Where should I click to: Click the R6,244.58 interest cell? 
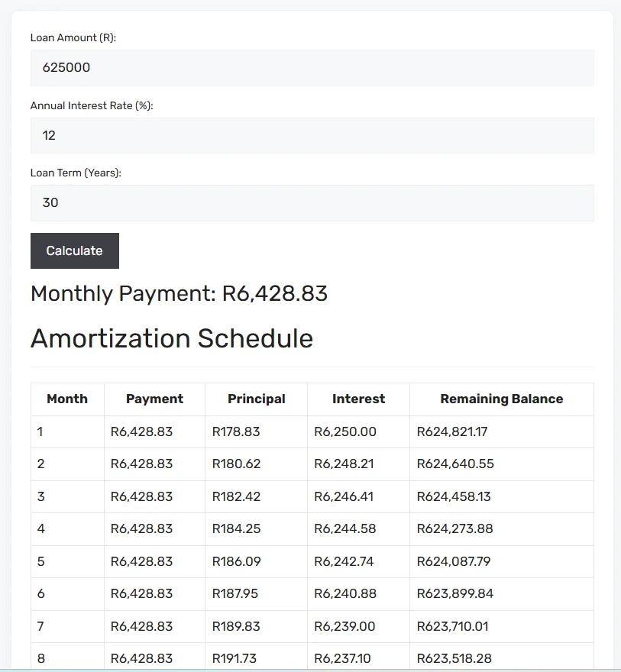(x=359, y=529)
